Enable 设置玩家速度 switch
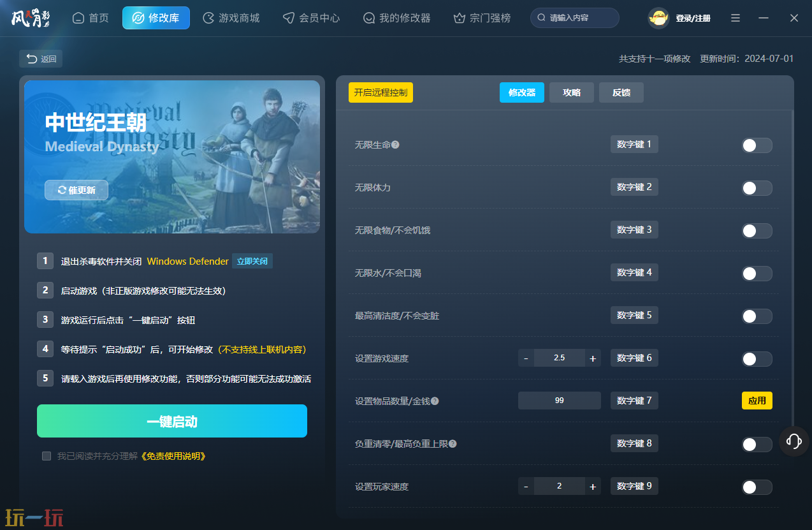The image size is (812, 530). pos(757,487)
